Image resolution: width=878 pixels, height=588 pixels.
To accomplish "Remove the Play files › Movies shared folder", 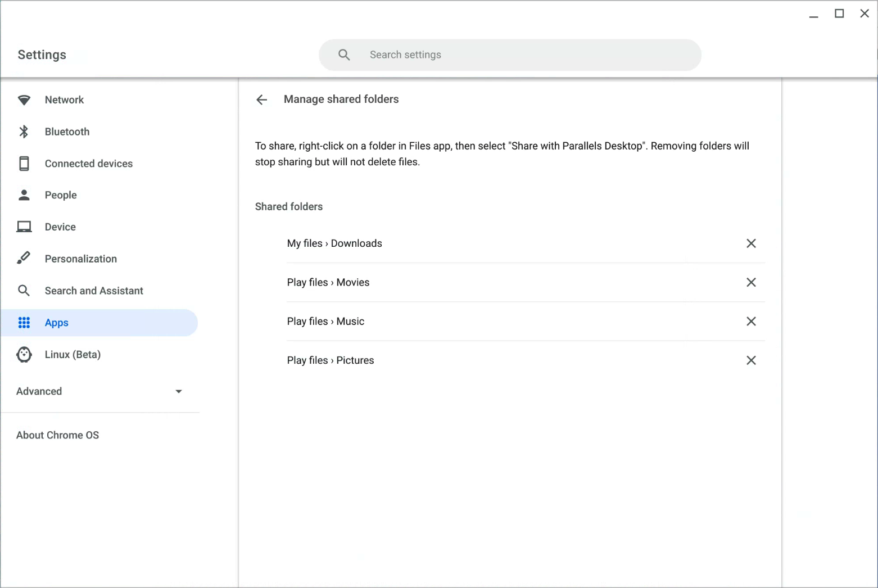I will [751, 282].
